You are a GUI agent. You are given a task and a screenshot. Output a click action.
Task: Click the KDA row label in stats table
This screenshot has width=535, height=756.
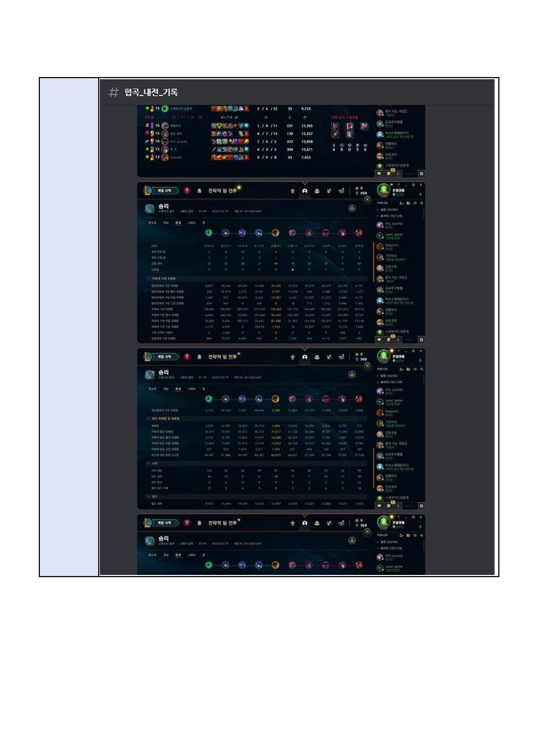point(154,246)
